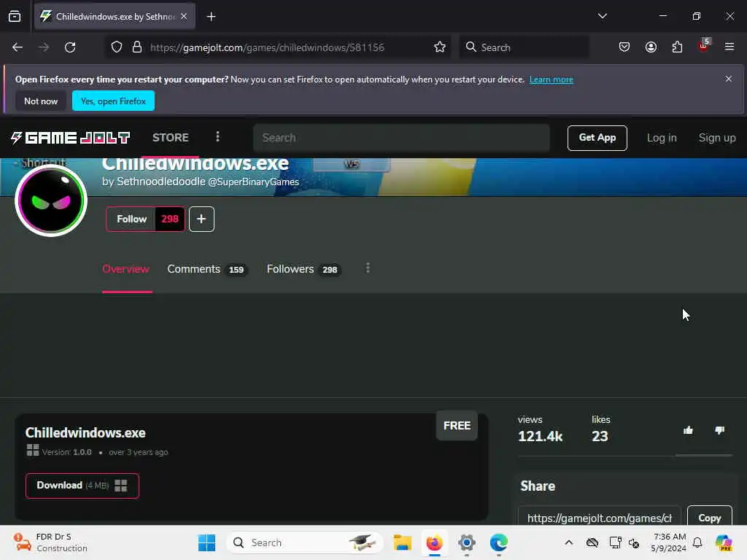Dislike the game with thumbs down
The height and width of the screenshot is (560, 747).
click(719, 430)
